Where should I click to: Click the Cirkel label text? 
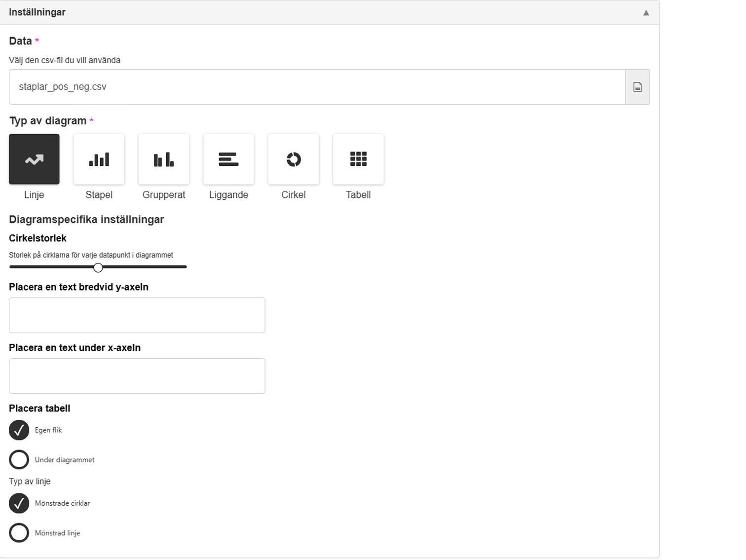(294, 195)
